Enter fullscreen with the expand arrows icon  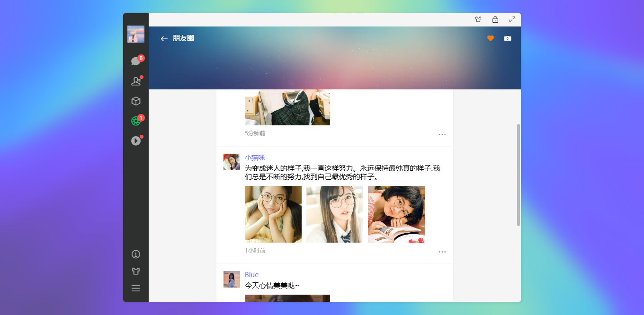(512, 19)
